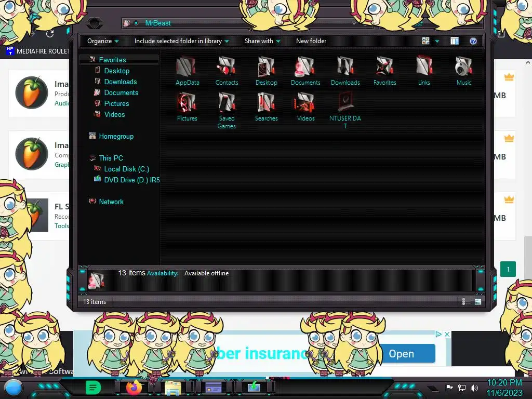The image size is (532, 399).
Task: Select the NTUSER.DAT file
Action: pyautogui.click(x=345, y=111)
